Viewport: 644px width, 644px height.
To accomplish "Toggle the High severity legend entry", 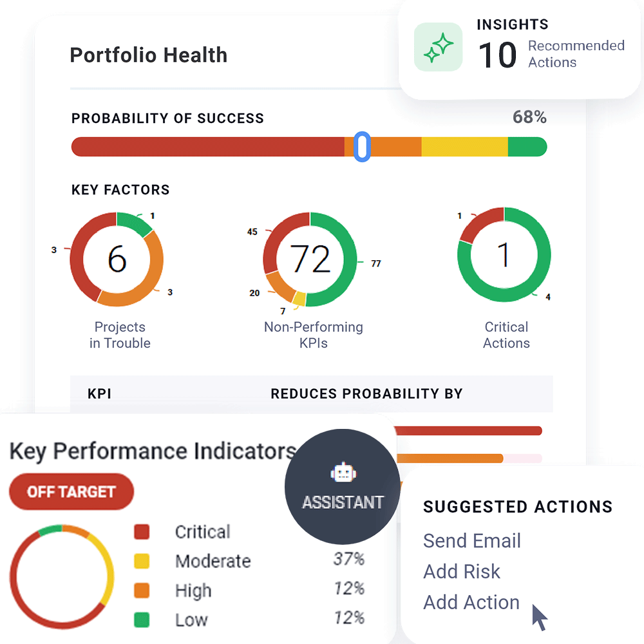I will (193, 591).
